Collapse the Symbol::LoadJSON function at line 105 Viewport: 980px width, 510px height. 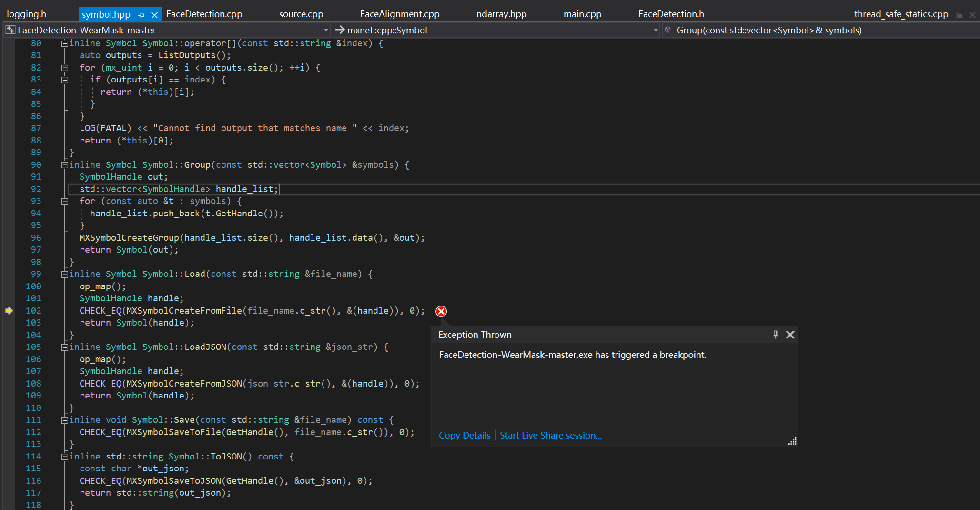point(64,347)
